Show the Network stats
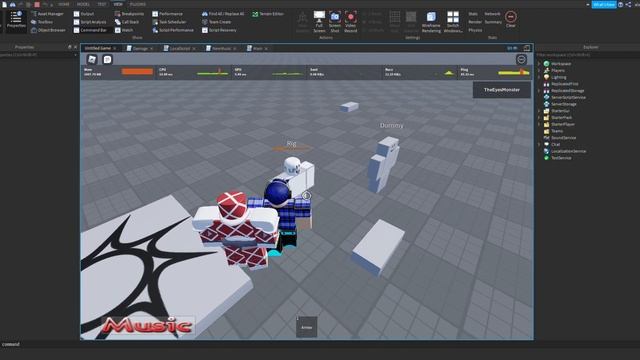The width and height of the screenshot is (640, 360). (x=492, y=14)
